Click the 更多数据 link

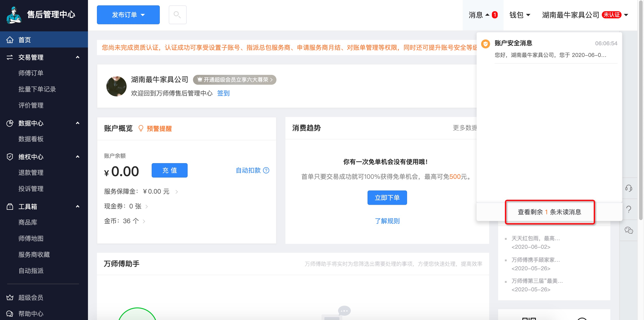465,128
